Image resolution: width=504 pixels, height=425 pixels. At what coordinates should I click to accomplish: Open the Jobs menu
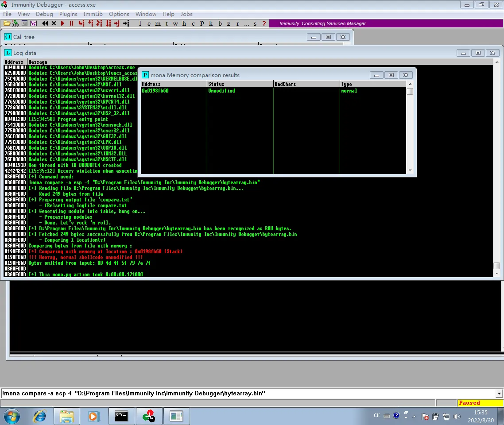pos(186,14)
